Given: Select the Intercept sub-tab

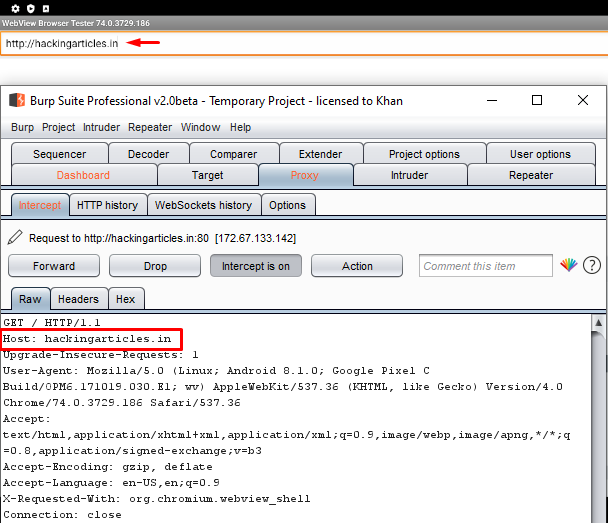Looking at the screenshot, I should coord(40,205).
